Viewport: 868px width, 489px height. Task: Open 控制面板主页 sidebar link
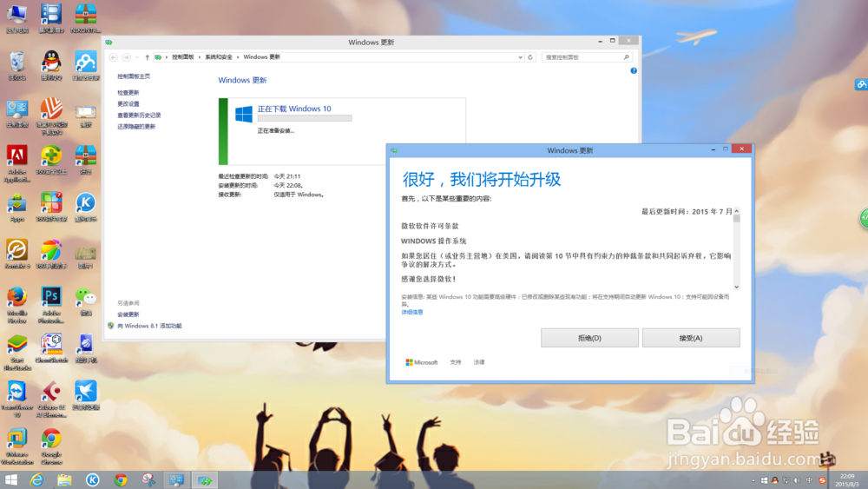(x=134, y=76)
